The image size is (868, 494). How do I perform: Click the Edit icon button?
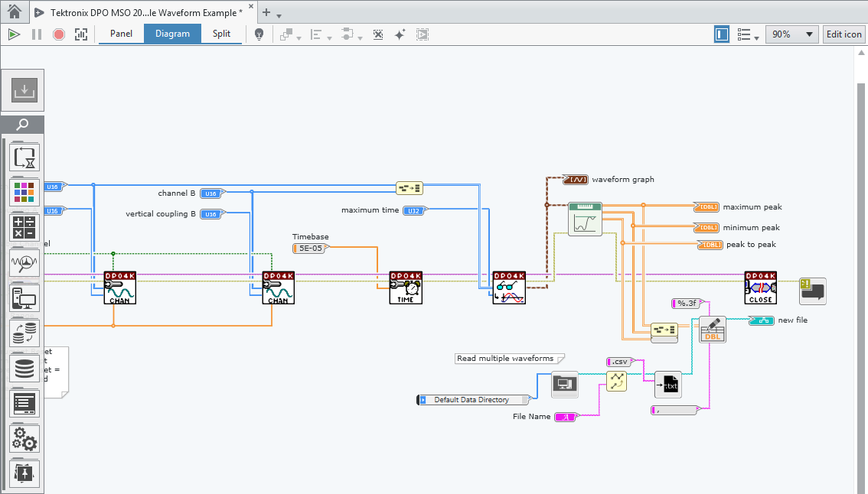tap(844, 34)
